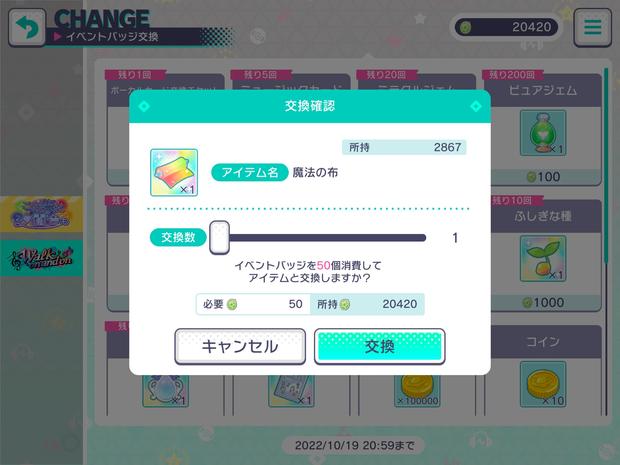
Task: Click the magic cloth item icon
Action: tap(174, 172)
